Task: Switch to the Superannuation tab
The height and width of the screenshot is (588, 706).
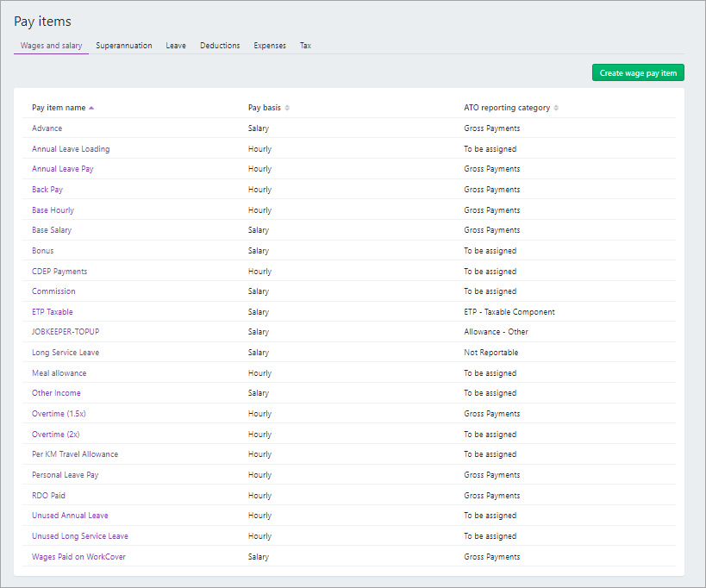Action: pos(124,46)
